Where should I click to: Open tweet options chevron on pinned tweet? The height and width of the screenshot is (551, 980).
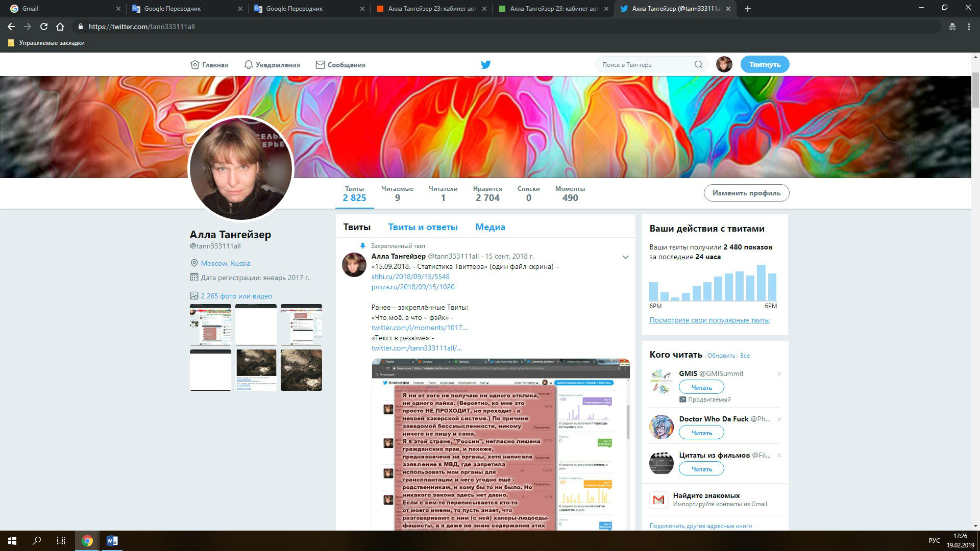pos(625,257)
